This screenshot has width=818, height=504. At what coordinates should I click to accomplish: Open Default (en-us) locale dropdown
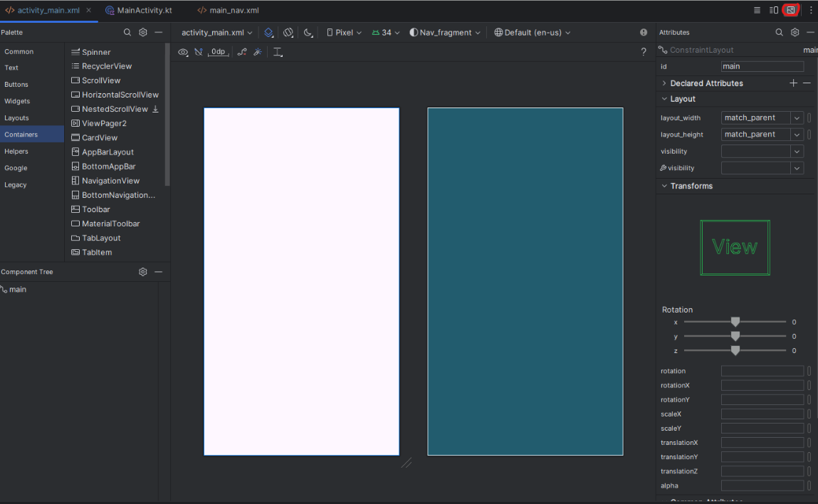click(x=532, y=32)
